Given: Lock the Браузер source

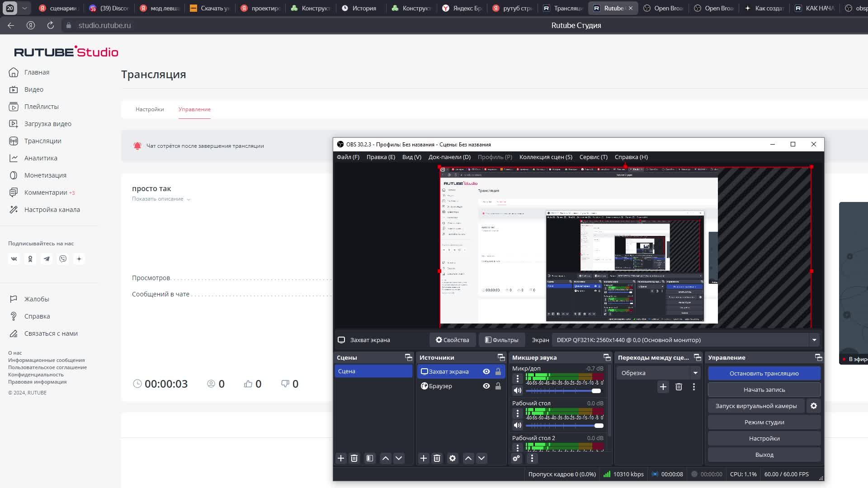Looking at the screenshot, I should [x=498, y=386].
